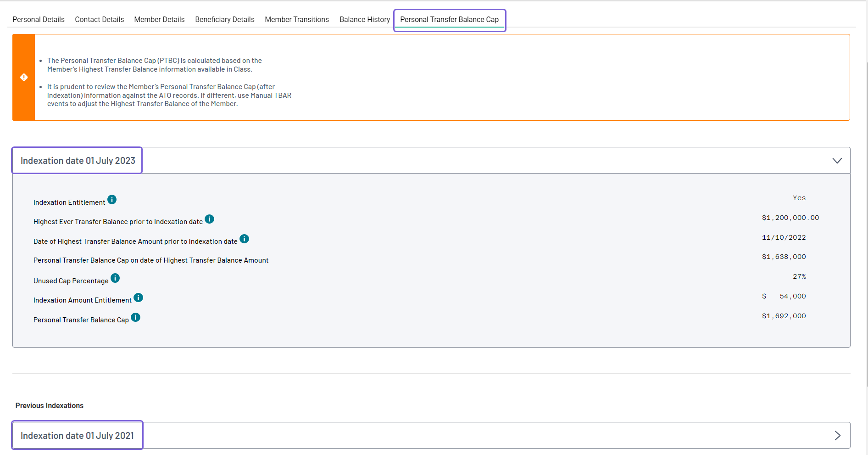Click the Previous Indexations heading
The image size is (868, 455).
50,405
